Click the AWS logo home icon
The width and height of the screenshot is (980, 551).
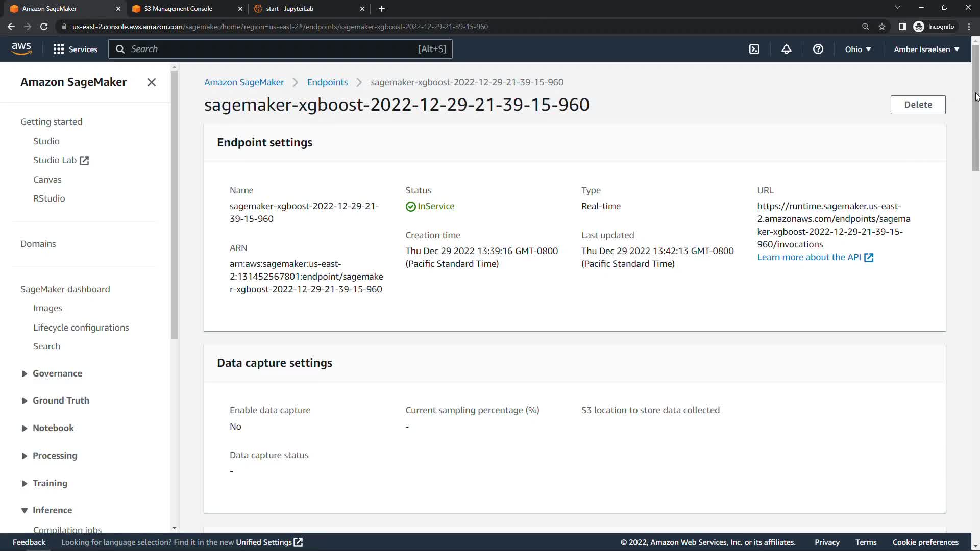21,48
